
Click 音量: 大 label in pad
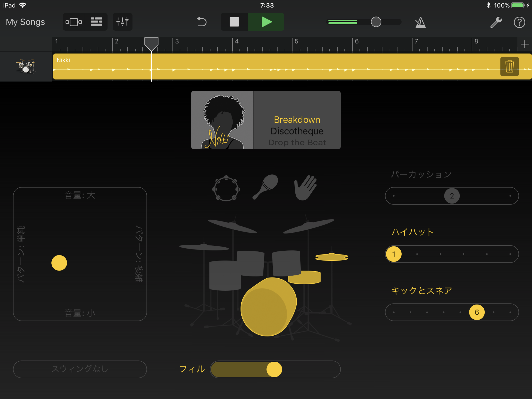pos(80,195)
